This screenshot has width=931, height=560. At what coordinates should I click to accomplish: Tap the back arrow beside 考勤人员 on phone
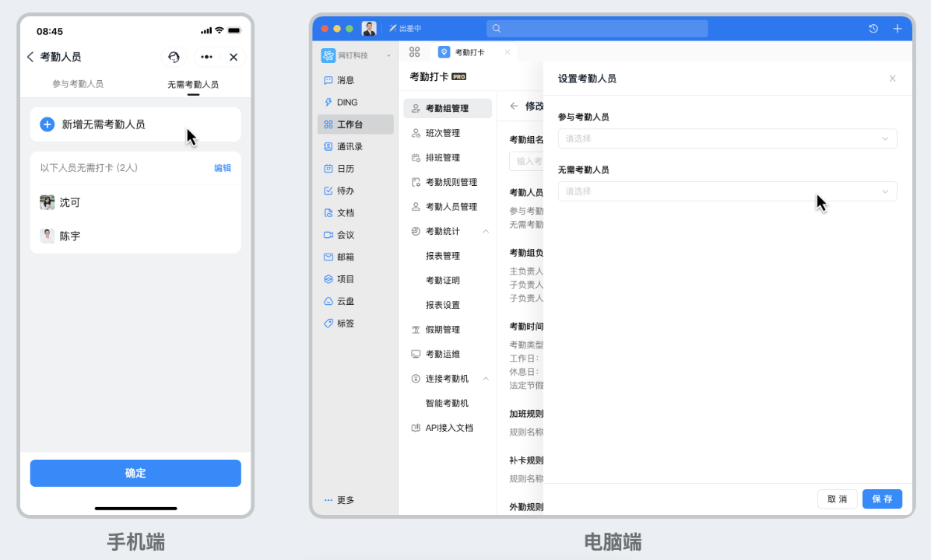click(30, 57)
